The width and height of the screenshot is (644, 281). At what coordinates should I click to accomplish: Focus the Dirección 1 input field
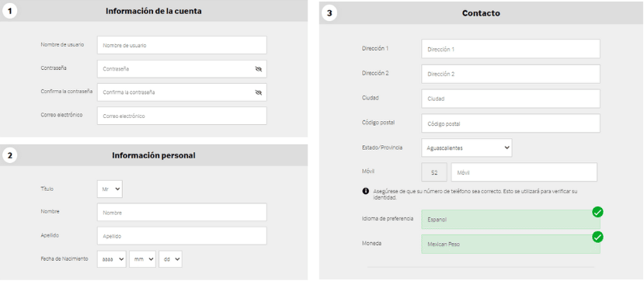click(510, 49)
